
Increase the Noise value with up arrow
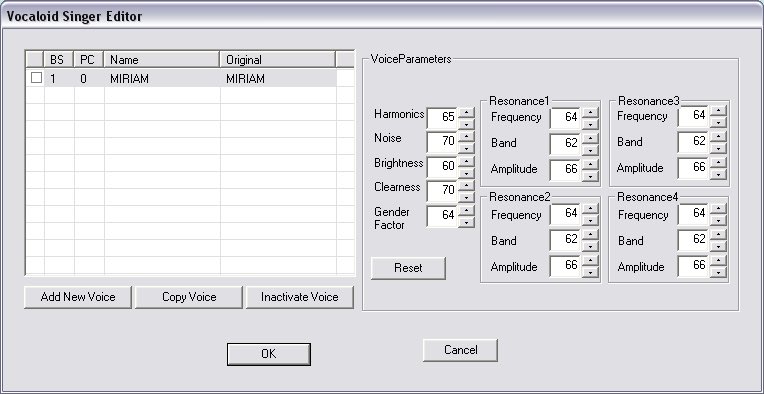pos(466,137)
